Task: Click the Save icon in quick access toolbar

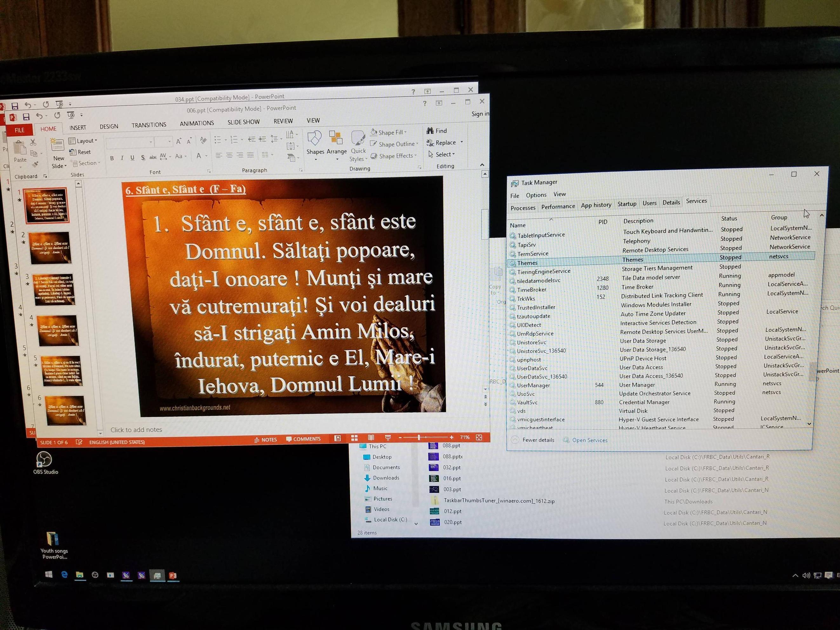Action: [26, 117]
